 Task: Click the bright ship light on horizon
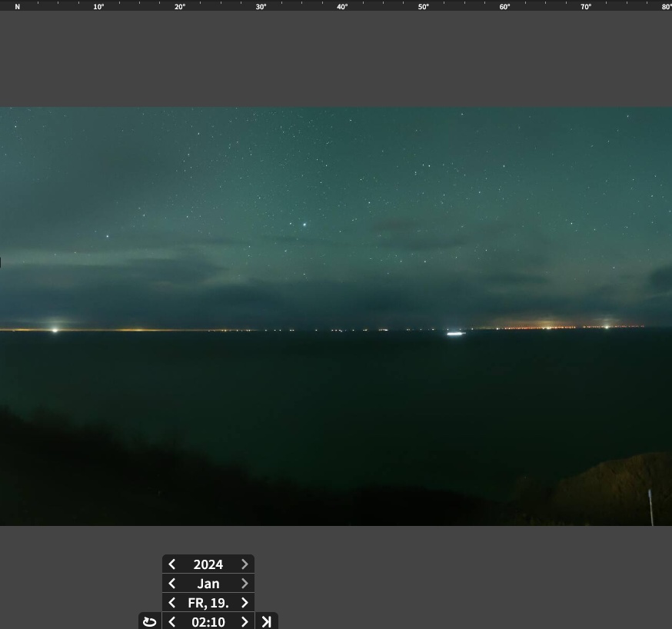(455, 334)
